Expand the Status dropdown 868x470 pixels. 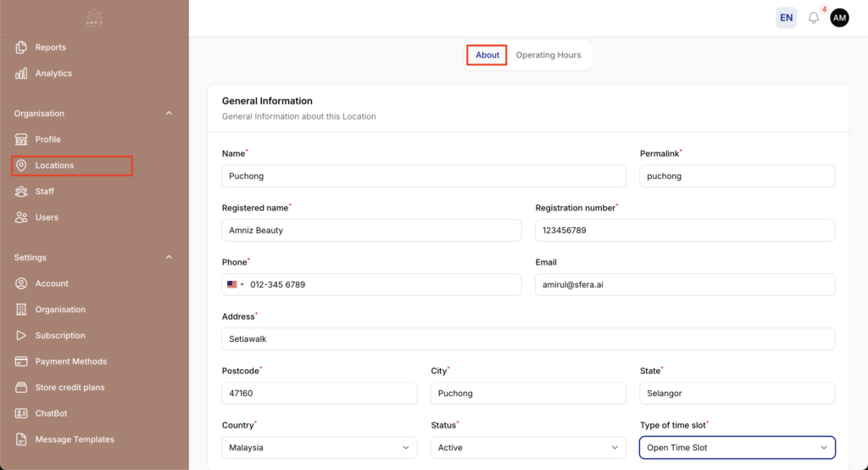point(528,448)
